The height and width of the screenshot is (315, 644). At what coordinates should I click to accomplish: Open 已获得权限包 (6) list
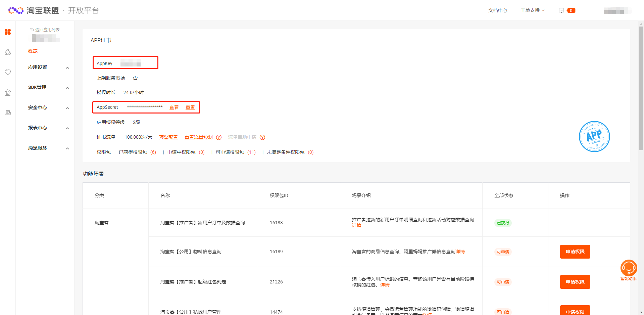point(138,152)
